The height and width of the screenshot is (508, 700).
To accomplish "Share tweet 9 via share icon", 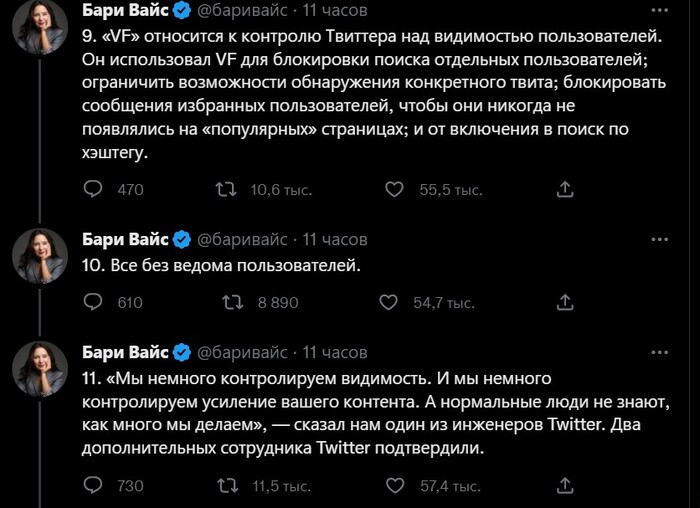I will pyautogui.click(x=564, y=189).
